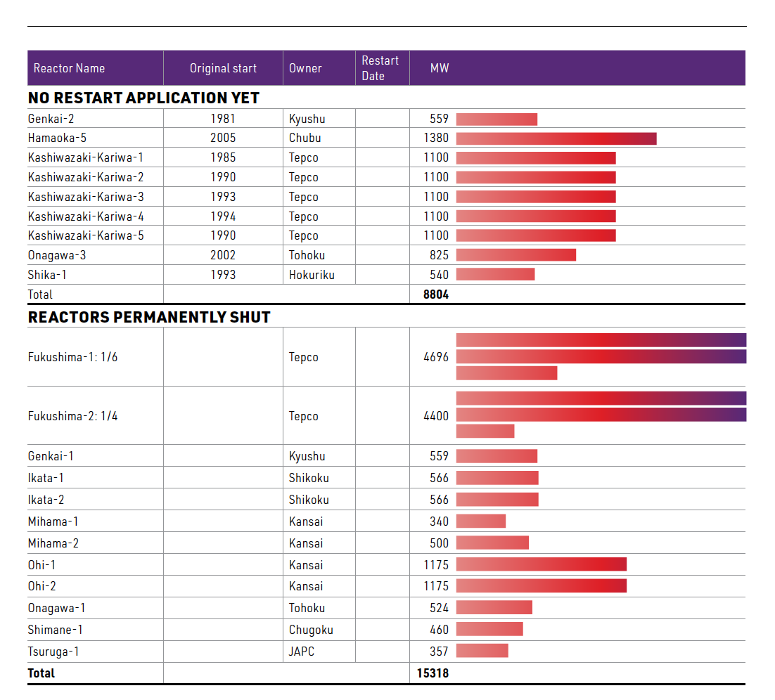The height and width of the screenshot is (700, 775).
Task: Click the Fukushima-2 MW value 4400
Action: pyautogui.click(x=435, y=416)
